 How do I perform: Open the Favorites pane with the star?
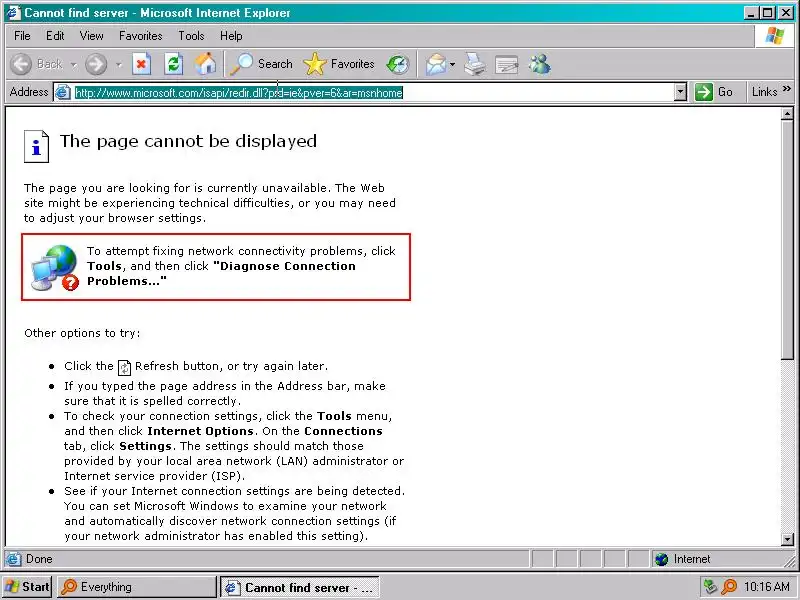tap(339, 64)
